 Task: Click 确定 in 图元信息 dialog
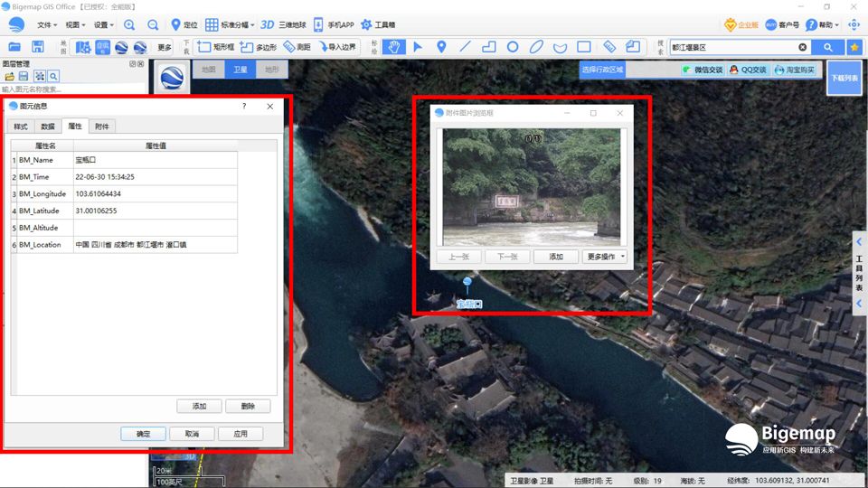tap(144, 434)
